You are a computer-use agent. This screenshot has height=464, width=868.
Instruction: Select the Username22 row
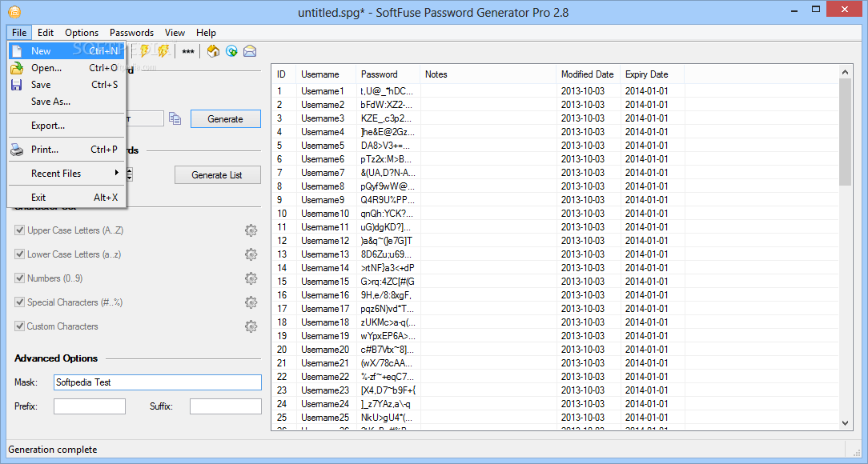555,377
